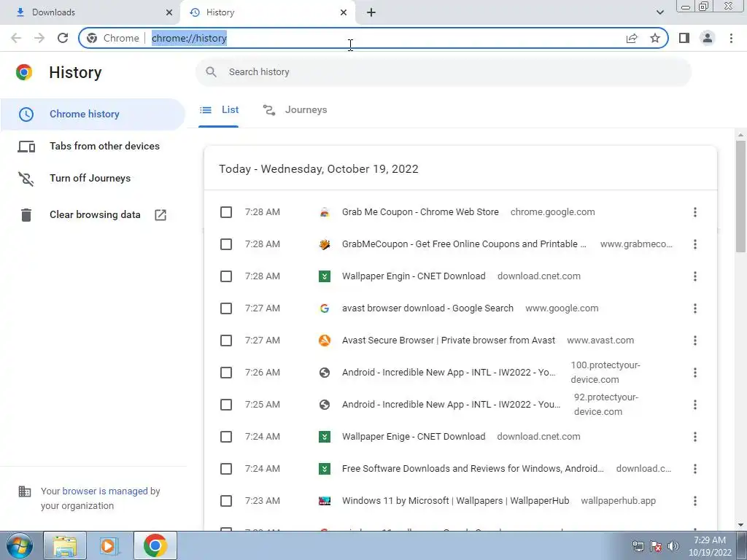Screen dimensions: 747x560
Task: Click the browser back arrow
Action: coord(16,38)
